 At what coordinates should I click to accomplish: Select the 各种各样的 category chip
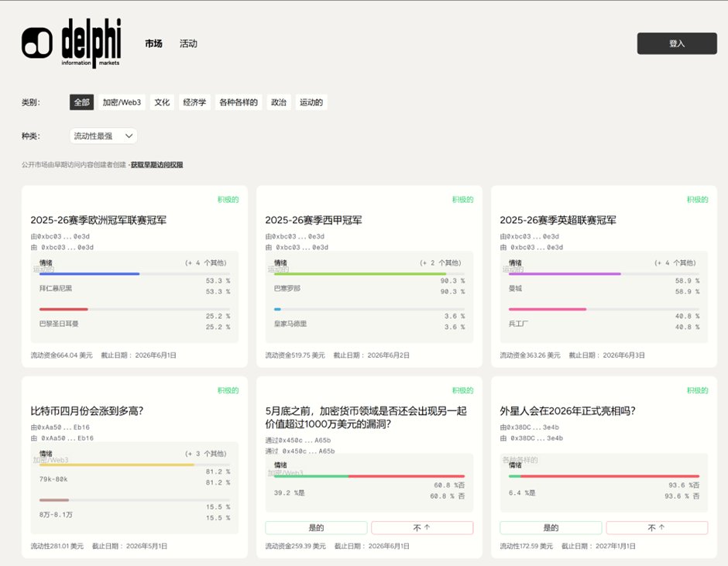click(238, 102)
